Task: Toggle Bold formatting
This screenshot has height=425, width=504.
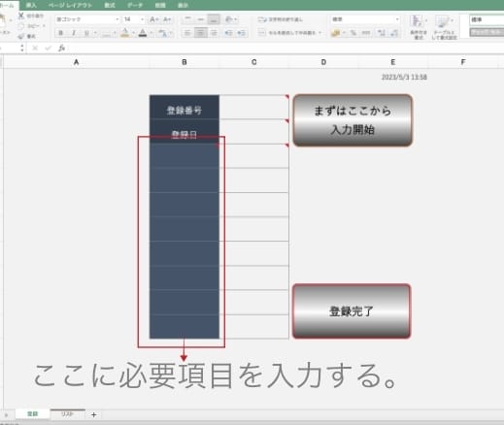Action: [x=60, y=33]
